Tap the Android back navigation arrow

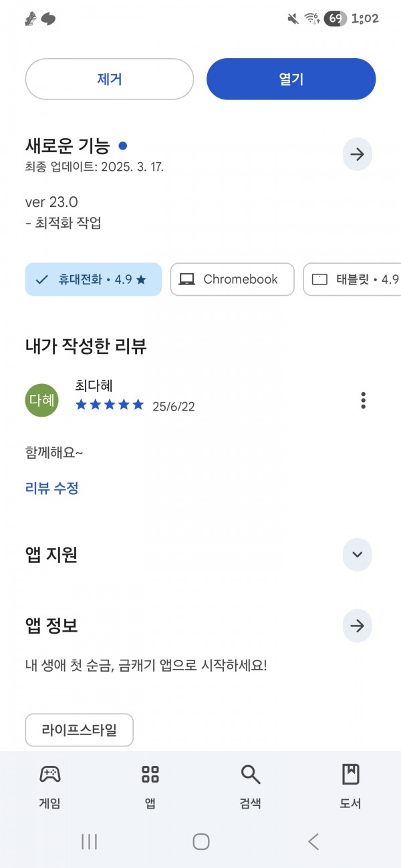[x=313, y=841]
